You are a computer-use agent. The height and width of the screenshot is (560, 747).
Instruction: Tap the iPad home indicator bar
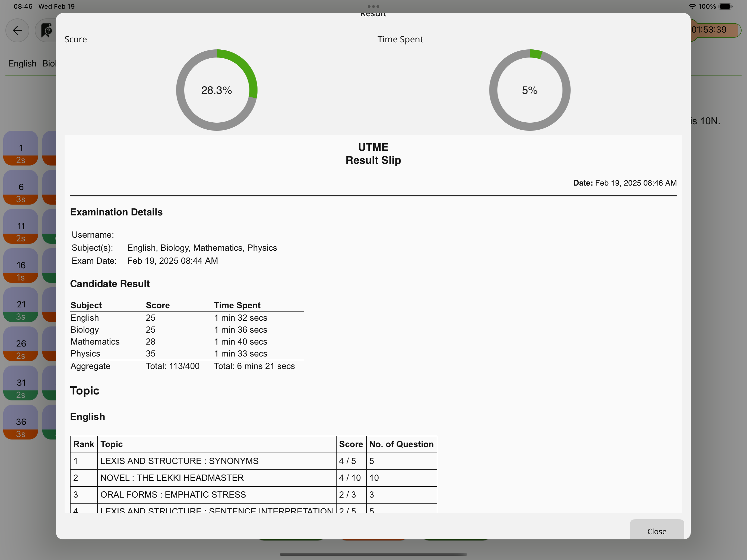(373, 554)
